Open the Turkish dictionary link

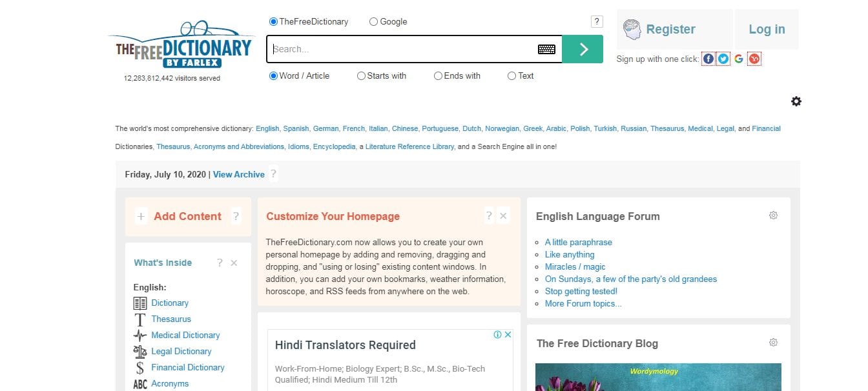coord(605,128)
